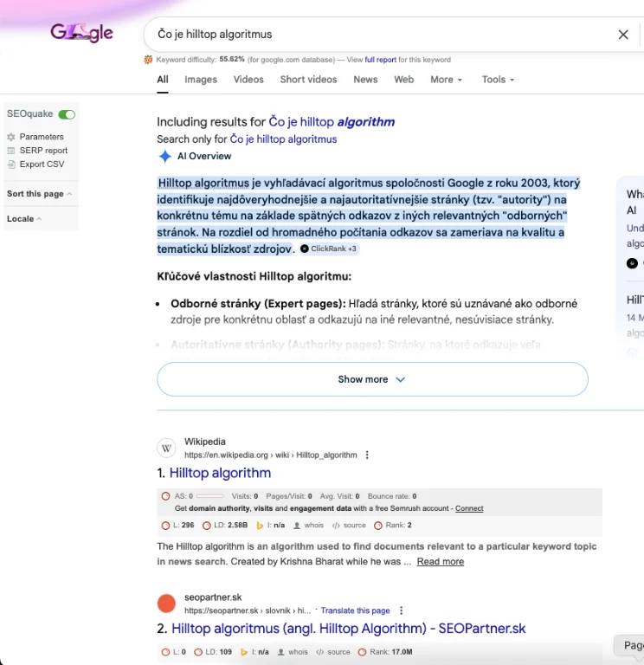The width and height of the screenshot is (644, 665).
Task: Click the SERP report icon
Action: tap(11, 151)
